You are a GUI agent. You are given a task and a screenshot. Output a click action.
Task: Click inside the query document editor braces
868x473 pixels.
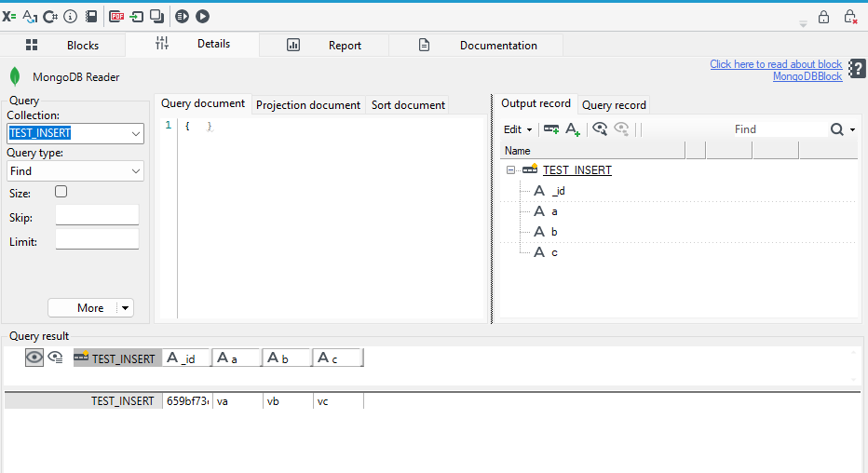[198, 126]
